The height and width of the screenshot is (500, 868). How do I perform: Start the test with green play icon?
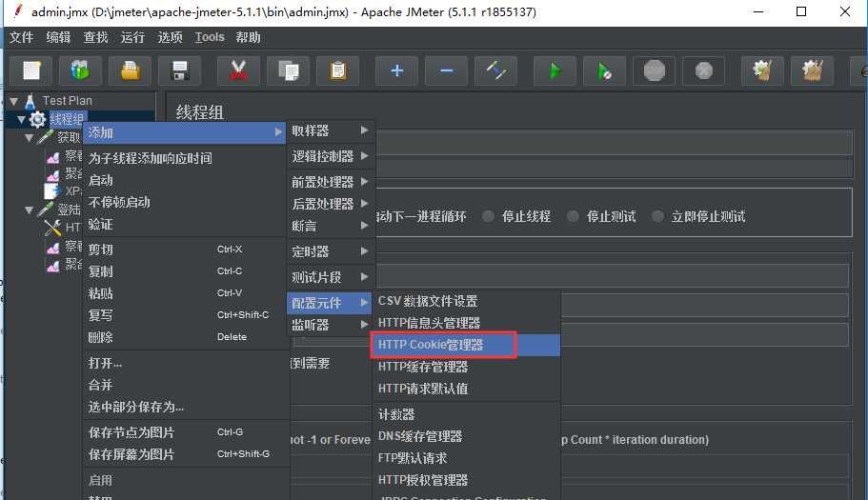(x=555, y=70)
